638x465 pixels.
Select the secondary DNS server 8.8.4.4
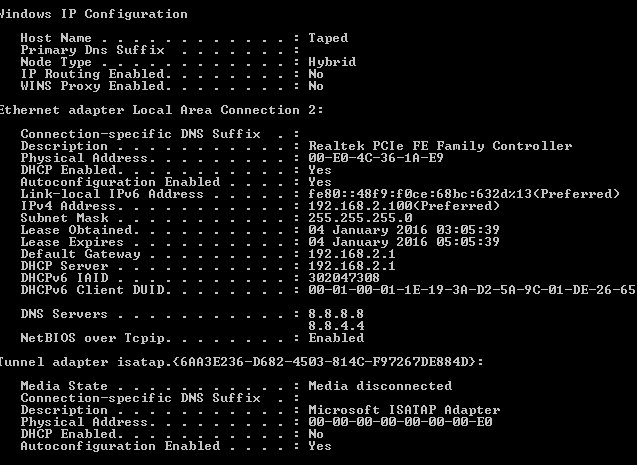[336, 326]
